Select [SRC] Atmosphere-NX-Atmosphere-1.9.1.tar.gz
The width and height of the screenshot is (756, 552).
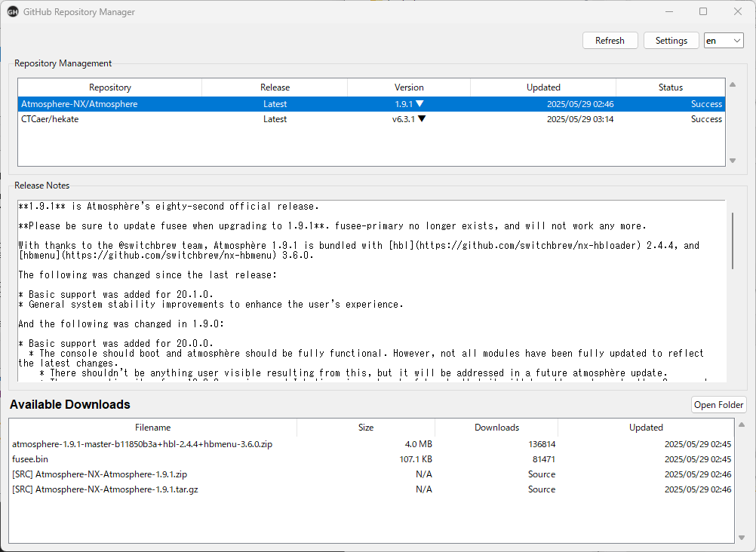click(371, 489)
